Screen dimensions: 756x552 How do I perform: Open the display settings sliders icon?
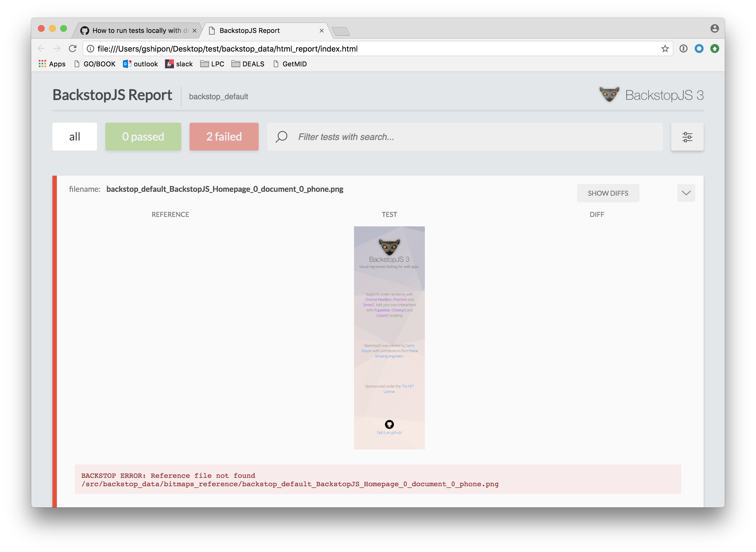pyautogui.click(x=687, y=137)
